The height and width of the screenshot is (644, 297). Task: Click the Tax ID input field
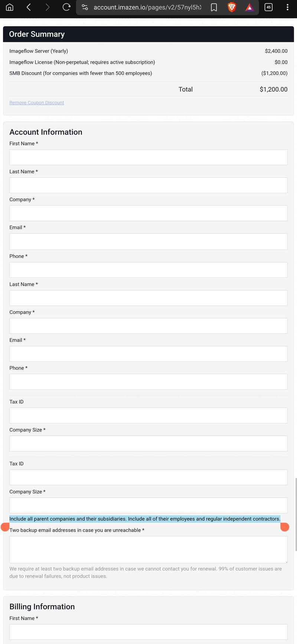click(x=148, y=415)
